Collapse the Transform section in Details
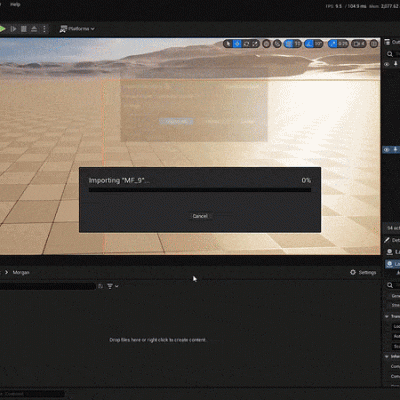Image resolution: width=400 pixels, height=400 pixels. point(387,316)
